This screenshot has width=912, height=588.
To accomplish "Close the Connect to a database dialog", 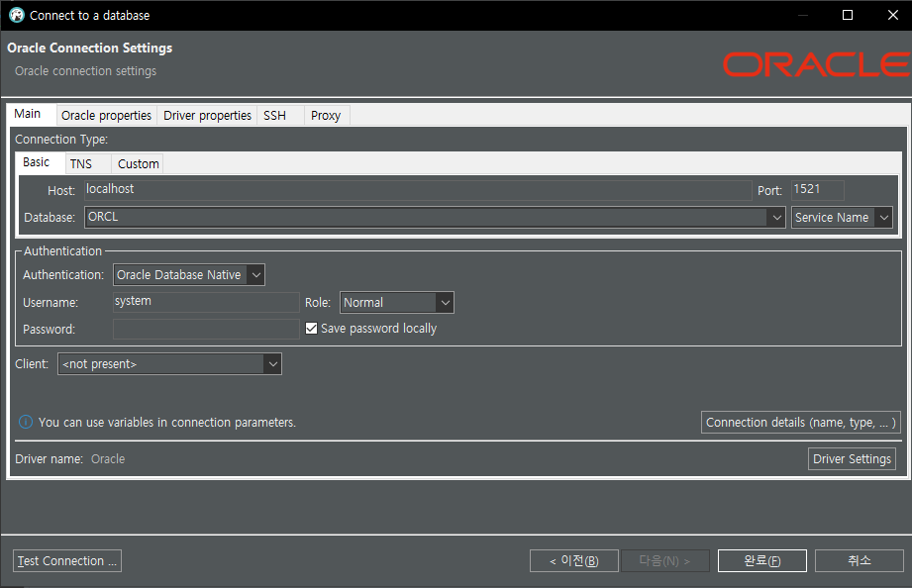I will 893,15.
